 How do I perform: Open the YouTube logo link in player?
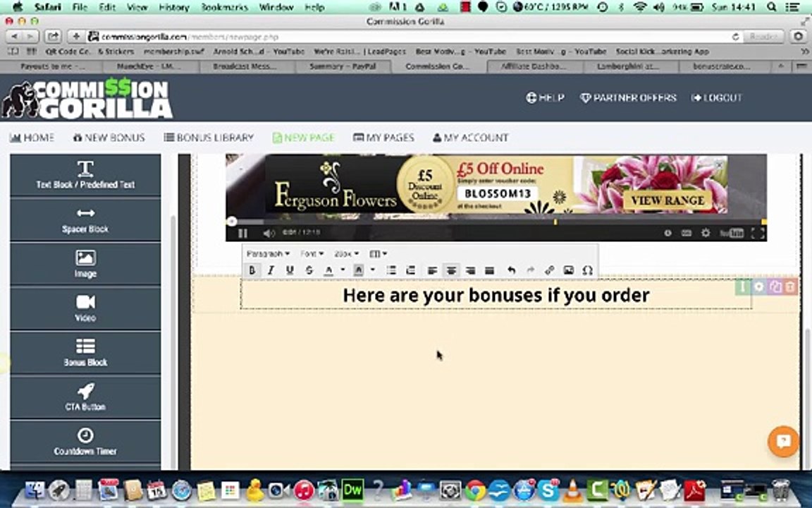tap(731, 234)
